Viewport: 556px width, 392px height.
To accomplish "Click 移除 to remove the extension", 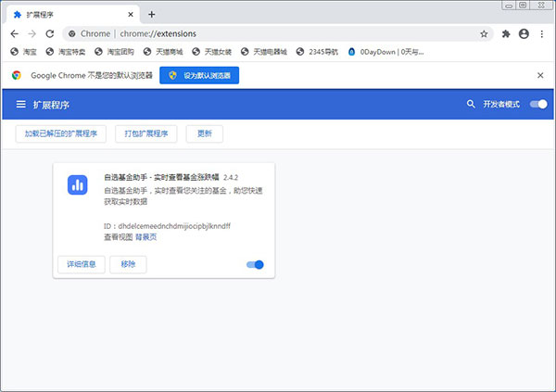I will coord(128,264).
